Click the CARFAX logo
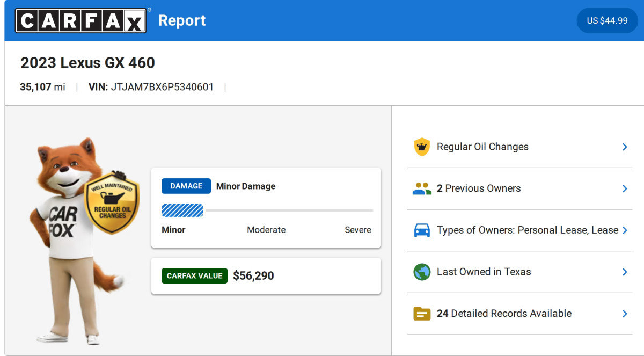644x356 pixels. tap(80, 20)
